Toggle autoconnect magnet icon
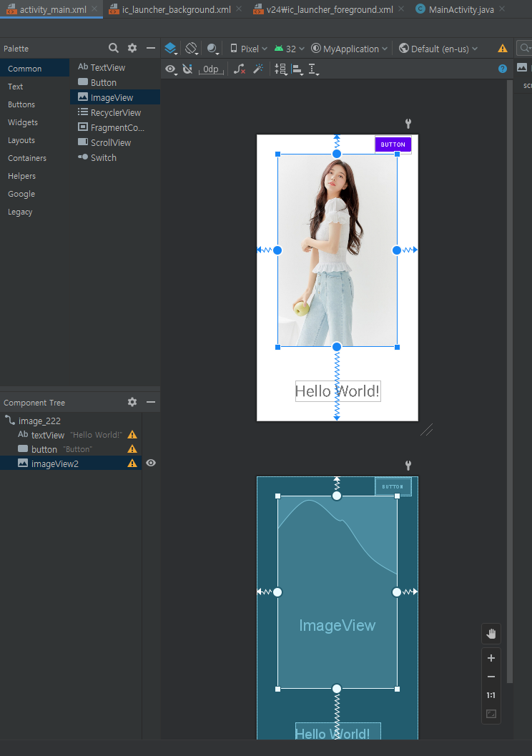Screen dimensions: 532x756 click(187, 69)
